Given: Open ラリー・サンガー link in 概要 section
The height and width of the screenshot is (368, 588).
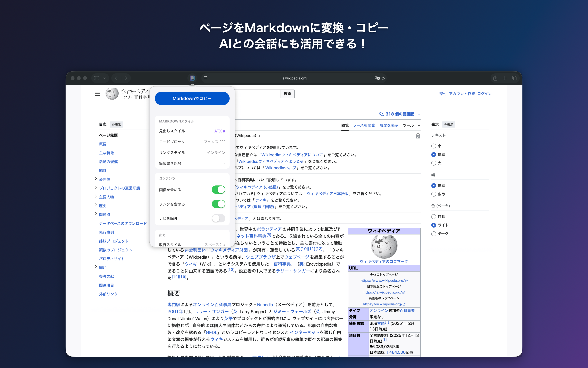Looking at the screenshot, I should pos(212,312).
